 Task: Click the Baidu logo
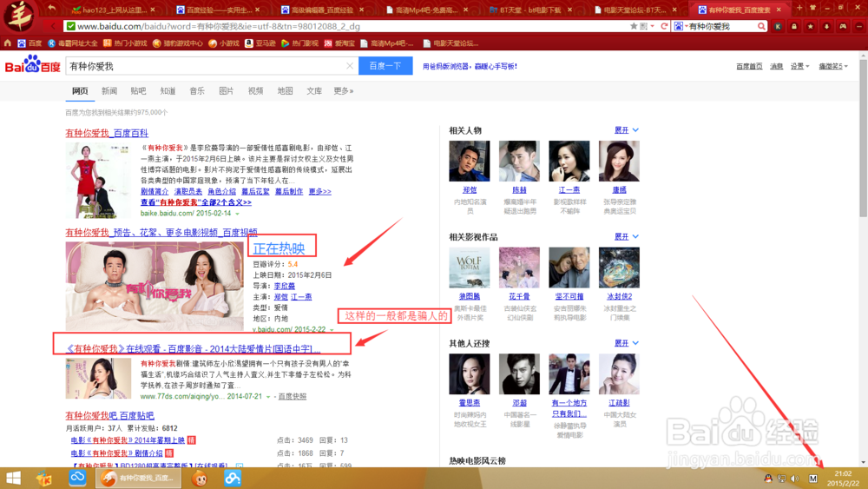pyautogui.click(x=33, y=65)
